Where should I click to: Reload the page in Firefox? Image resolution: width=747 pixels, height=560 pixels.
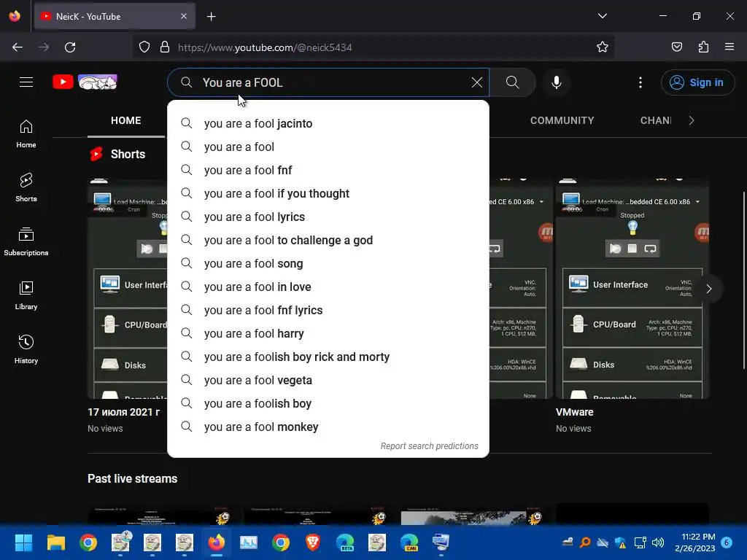coord(70,47)
